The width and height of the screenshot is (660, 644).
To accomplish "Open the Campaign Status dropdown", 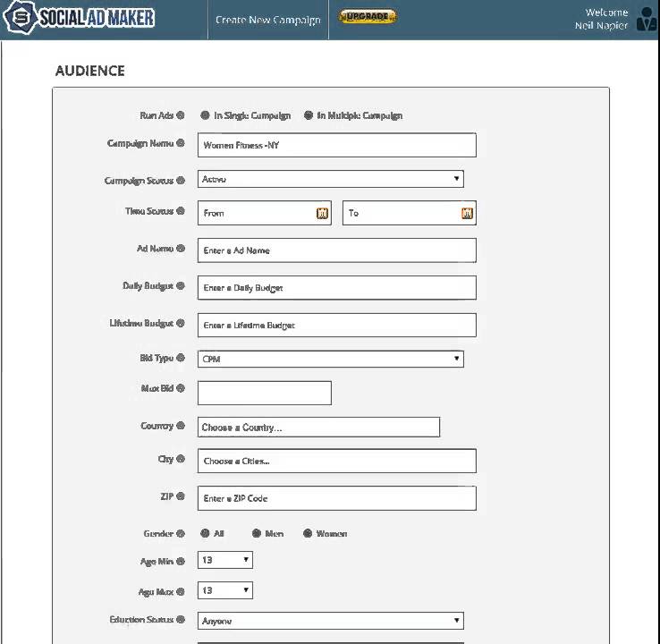I will (331, 179).
